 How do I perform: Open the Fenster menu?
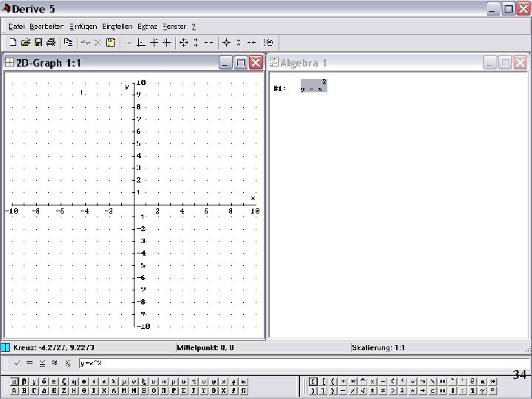(x=174, y=27)
